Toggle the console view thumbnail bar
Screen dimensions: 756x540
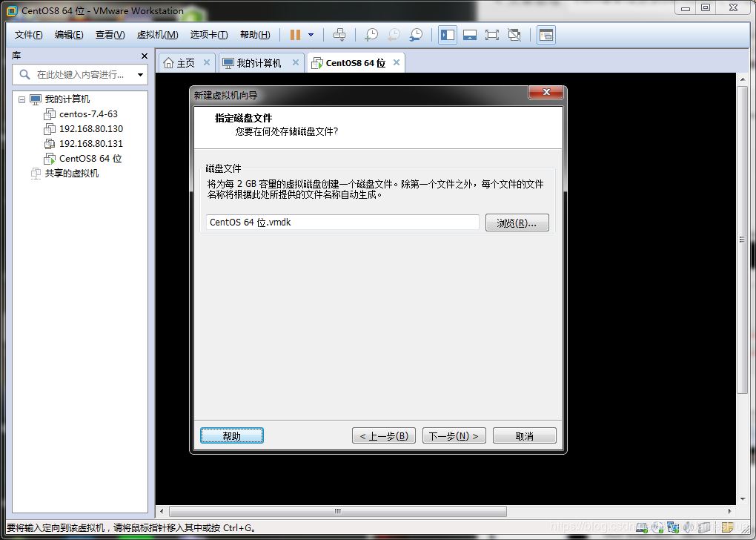pos(469,34)
